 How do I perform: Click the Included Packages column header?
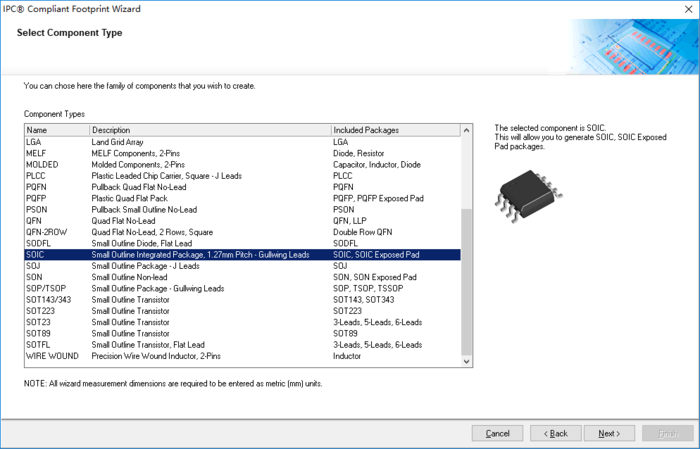click(396, 130)
